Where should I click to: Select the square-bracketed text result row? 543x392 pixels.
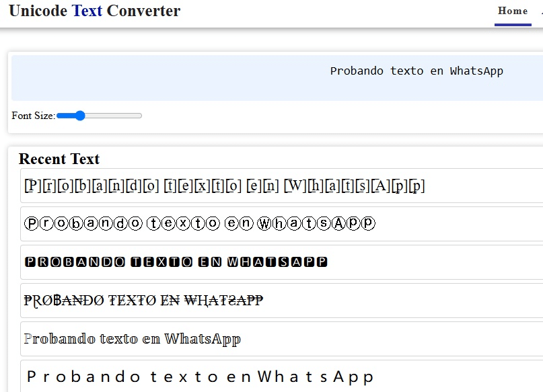click(281, 186)
